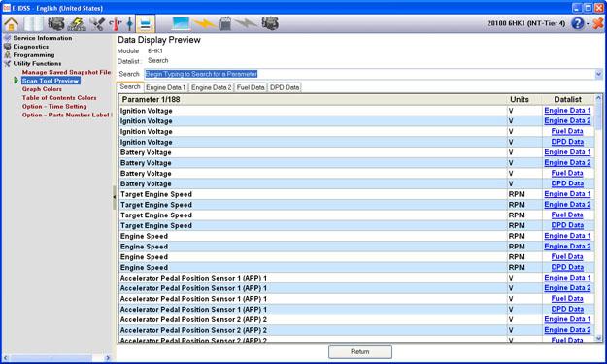Click the blue diamond marker toolbar icon
607x364 pixels.
[x=130, y=24]
